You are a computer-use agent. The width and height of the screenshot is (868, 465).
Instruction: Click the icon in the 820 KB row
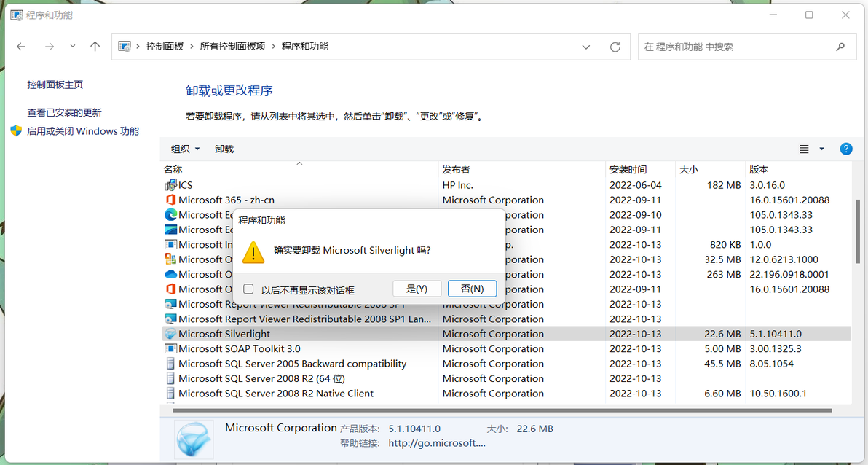170,244
